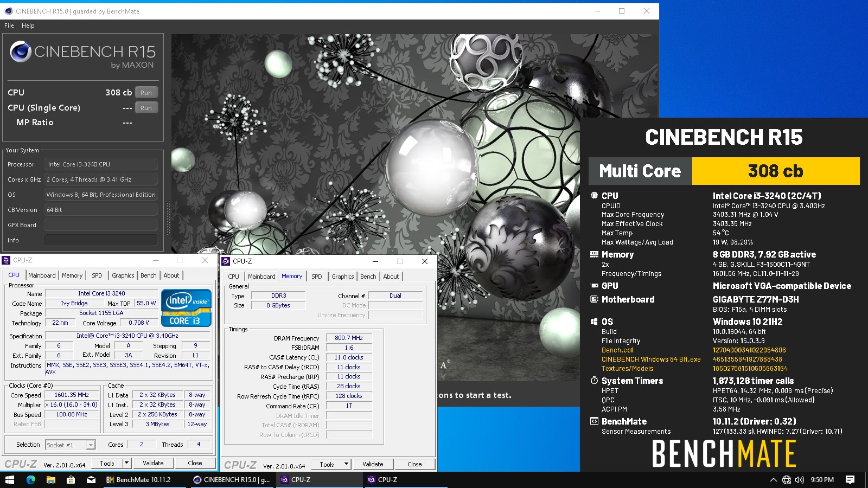The width and height of the screenshot is (868, 488).
Task: Click Validate in left CPU-Z window
Action: [x=153, y=464]
